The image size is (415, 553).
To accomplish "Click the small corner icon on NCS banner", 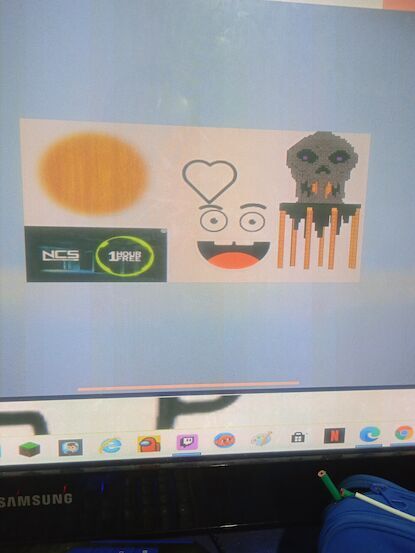I will coord(163,231).
